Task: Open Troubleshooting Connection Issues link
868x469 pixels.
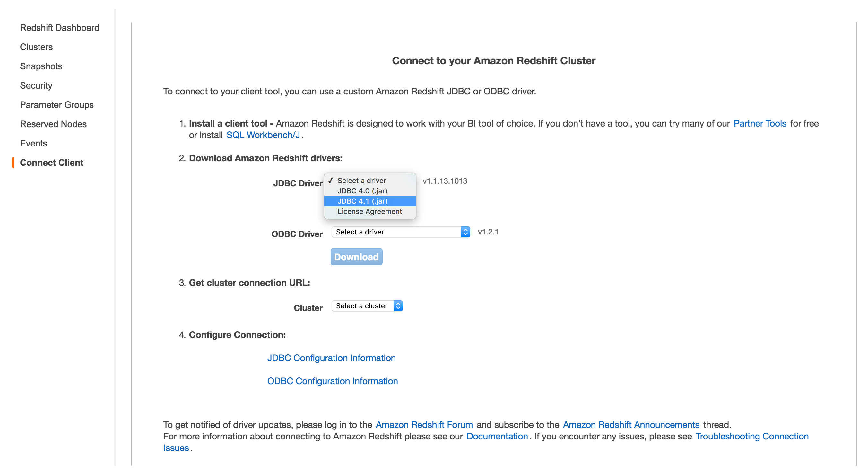Action: click(x=752, y=436)
